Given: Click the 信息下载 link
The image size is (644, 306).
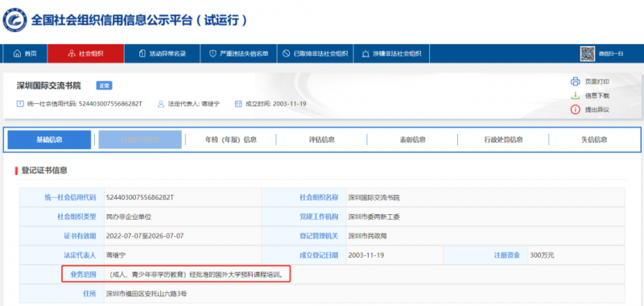Looking at the screenshot, I should [597, 96].
